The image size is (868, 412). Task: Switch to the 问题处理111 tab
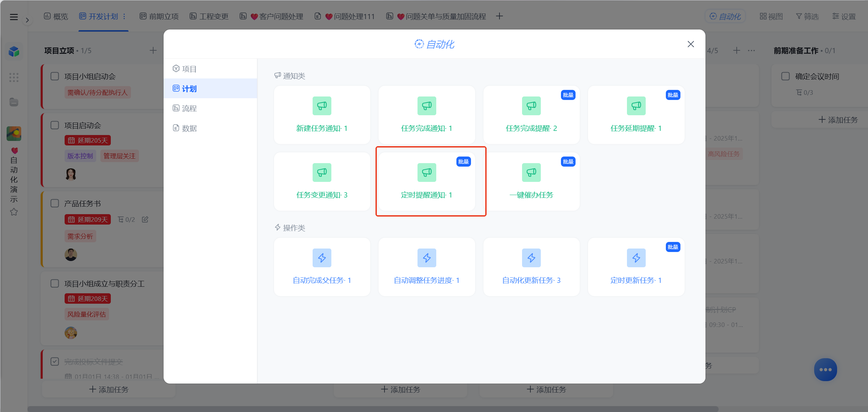pyautogui.click(x=345, y=16)
